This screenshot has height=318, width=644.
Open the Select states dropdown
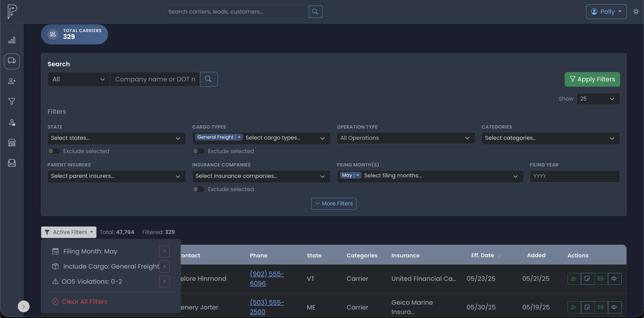(117, 138)
